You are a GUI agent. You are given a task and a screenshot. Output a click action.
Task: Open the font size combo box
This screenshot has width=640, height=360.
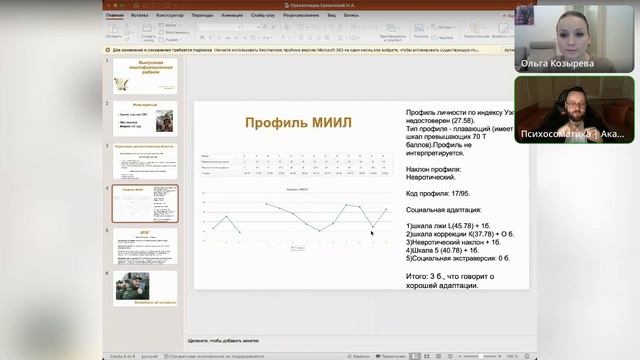(251, 27)
